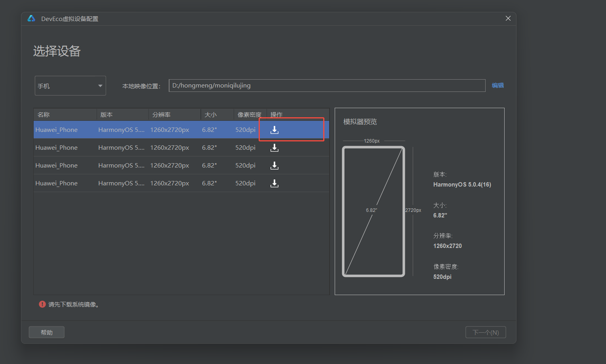Screen dimensions: 606x364
Task: Click the 操作 column header
Action: tap(298, 114)
